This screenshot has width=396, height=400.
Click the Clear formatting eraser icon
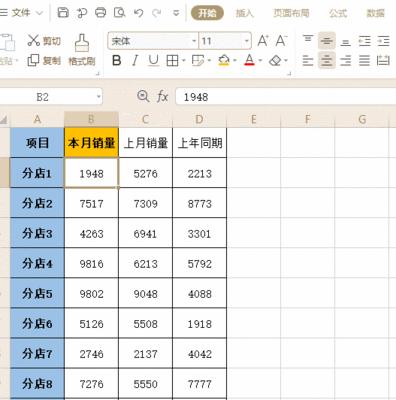[x=275, y=61]
